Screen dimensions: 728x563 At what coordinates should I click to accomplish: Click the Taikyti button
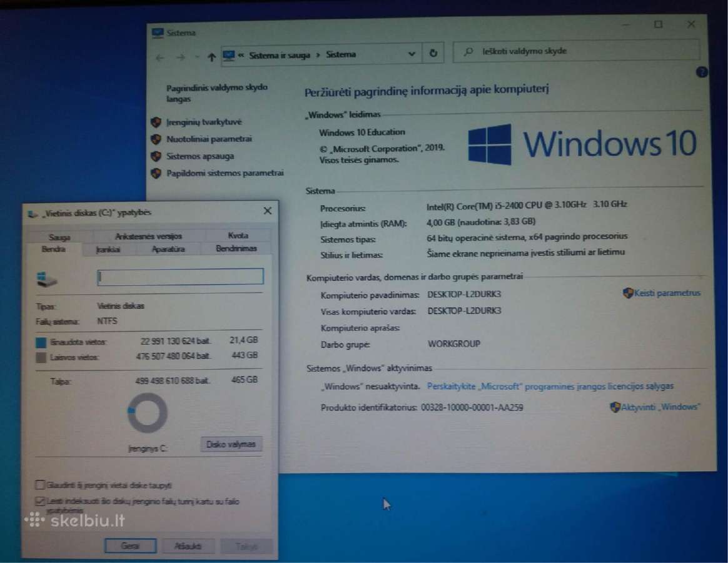tap(246, 546)
